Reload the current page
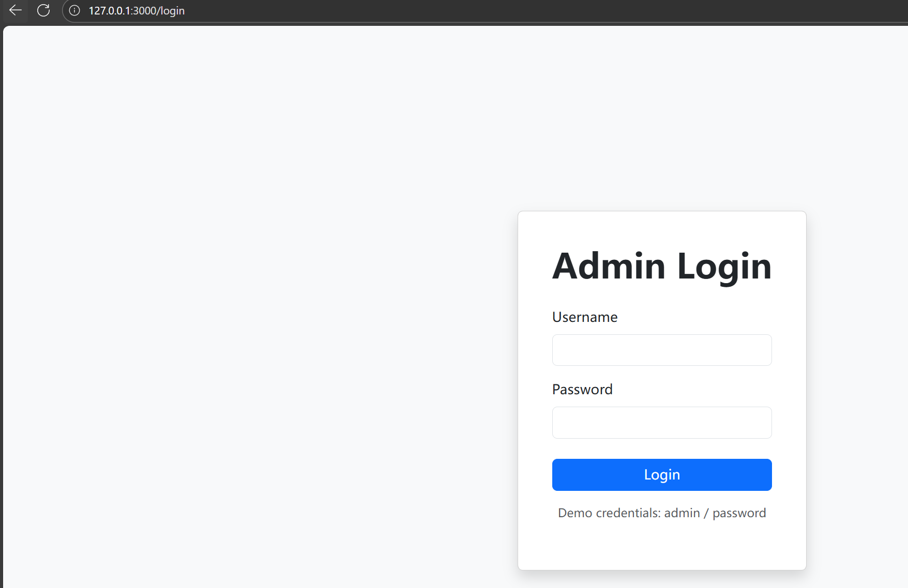Image resolution: width=908 pixels, height=588 pixels. [x=43, y=10]
